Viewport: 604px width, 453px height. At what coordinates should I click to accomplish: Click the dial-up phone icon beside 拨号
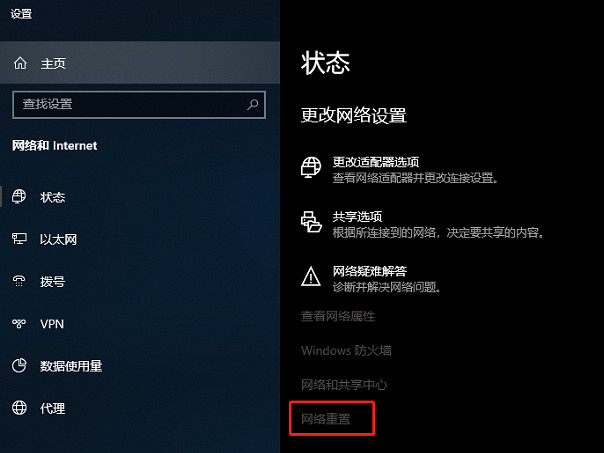(19, 281)
